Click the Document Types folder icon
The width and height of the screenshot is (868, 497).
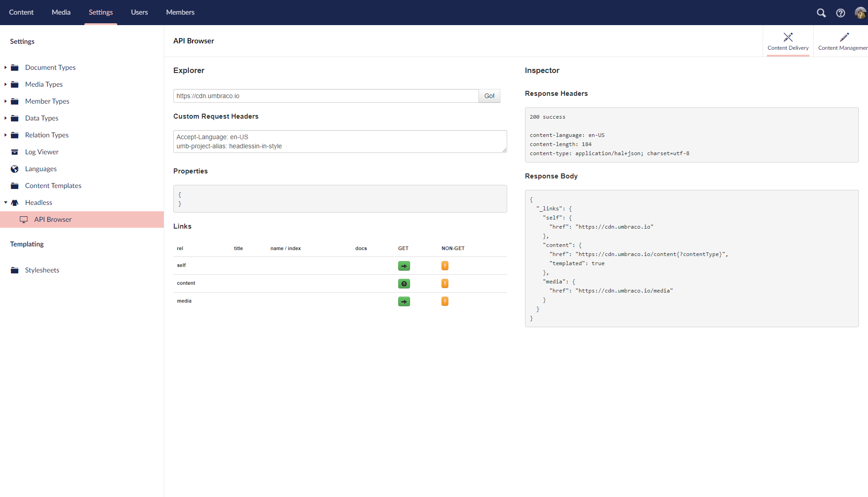click(x=15, y=68)
